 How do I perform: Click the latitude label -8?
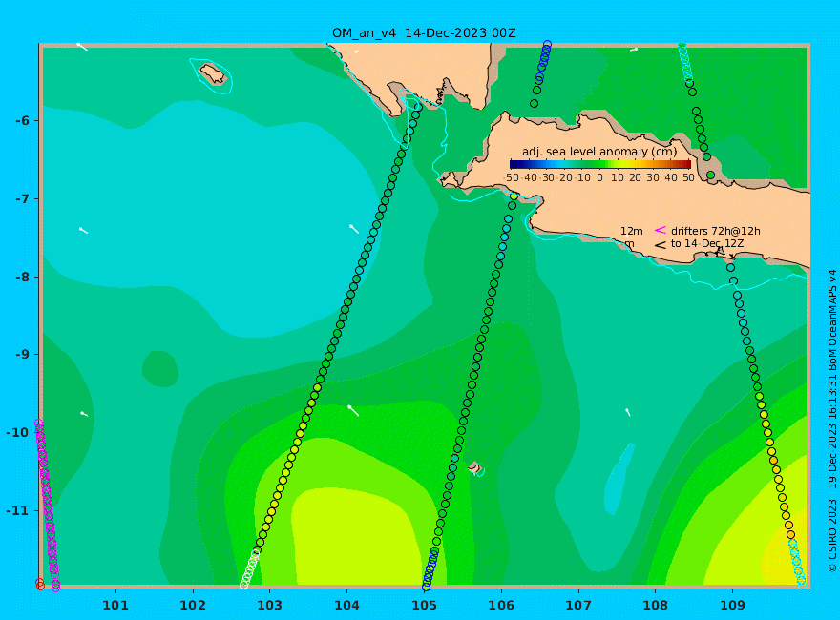pos(23,277)
